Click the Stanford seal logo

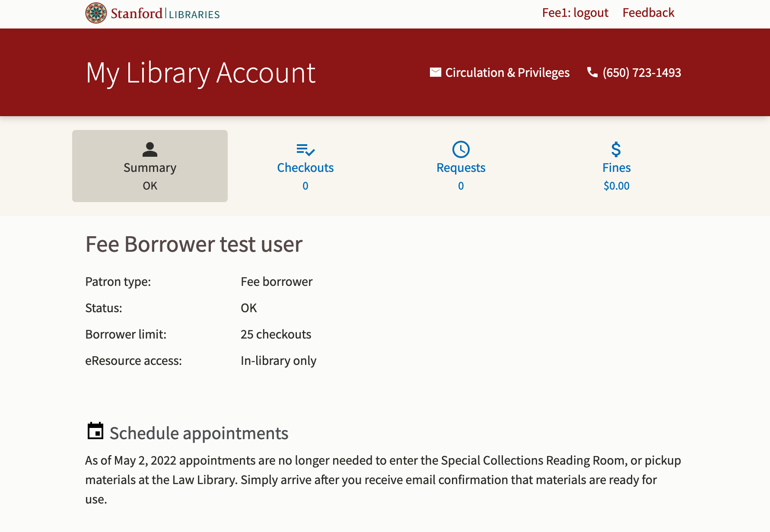click(x=95, y=13)
